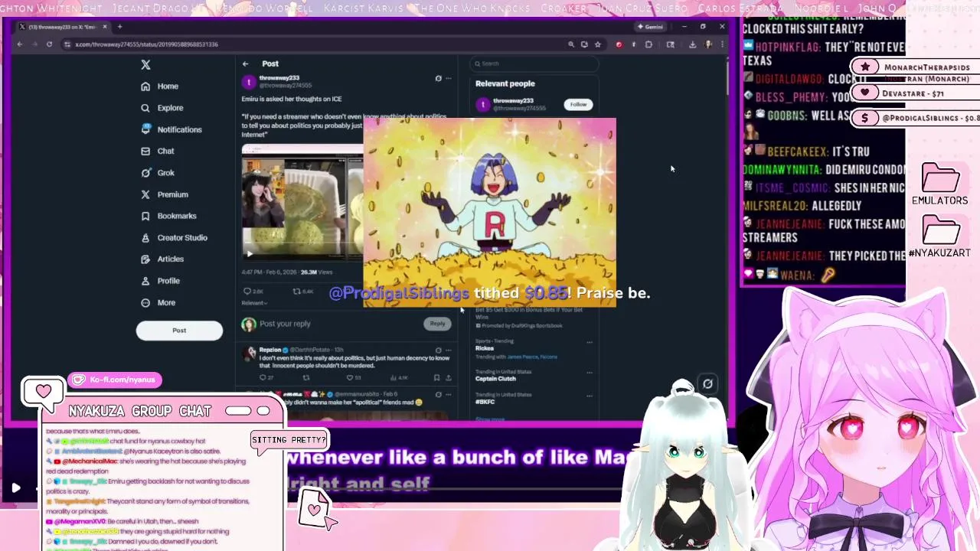Viewport: 980px width, 551px height.
Task: Click the Articles sidebar icon
Action: coord(145,259)
